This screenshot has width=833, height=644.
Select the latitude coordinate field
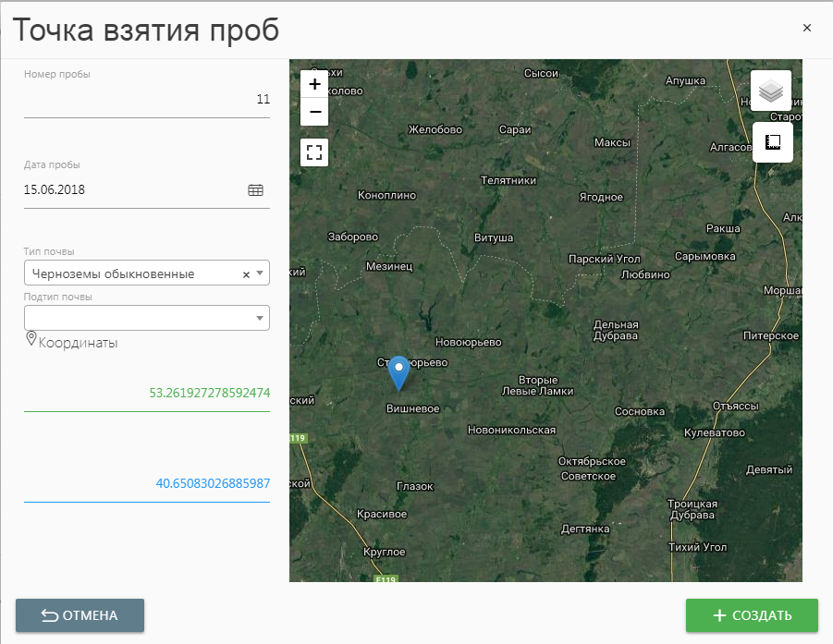(146, 393)
